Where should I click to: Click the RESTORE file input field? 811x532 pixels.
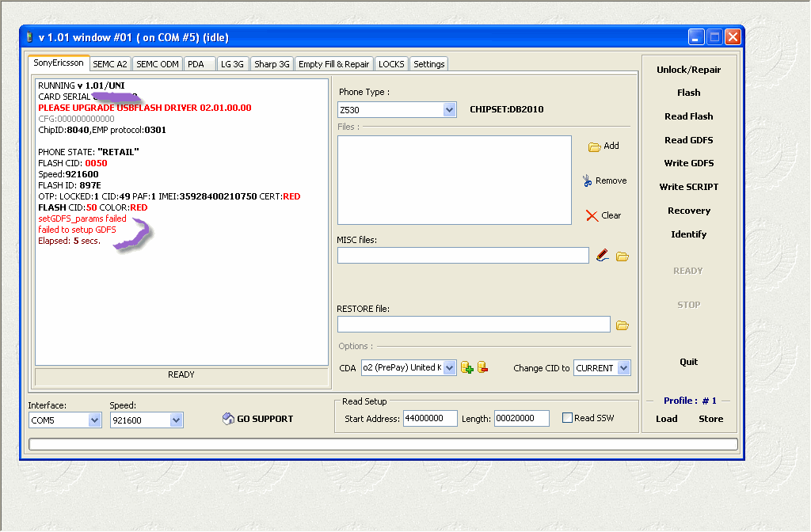tap(474, 324)
